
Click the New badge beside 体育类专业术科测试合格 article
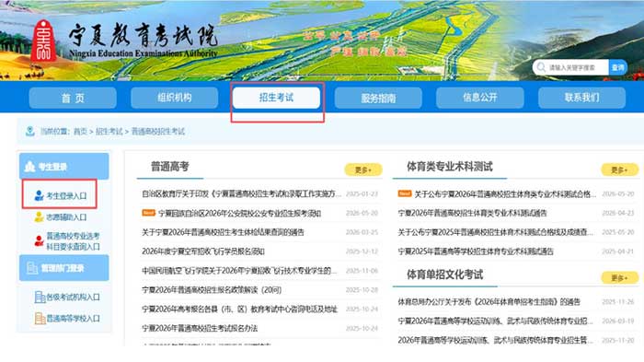tap(405, 193)
